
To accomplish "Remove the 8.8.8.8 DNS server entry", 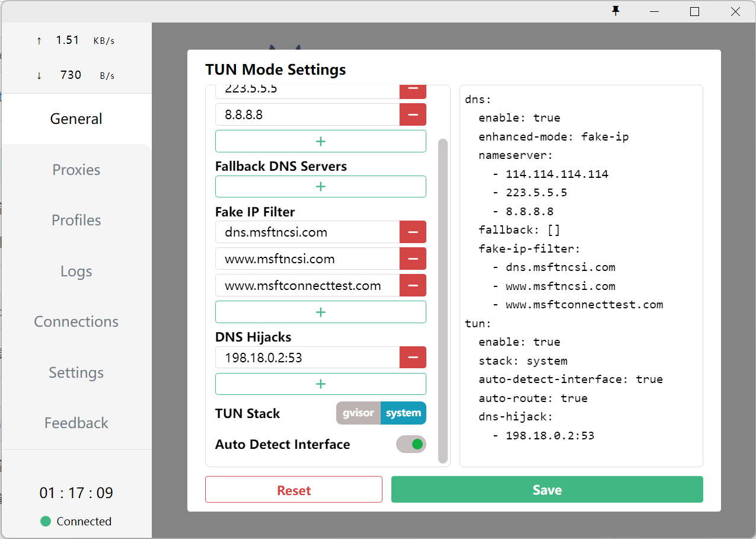I will pyautogui.click(x=413, y=114).
